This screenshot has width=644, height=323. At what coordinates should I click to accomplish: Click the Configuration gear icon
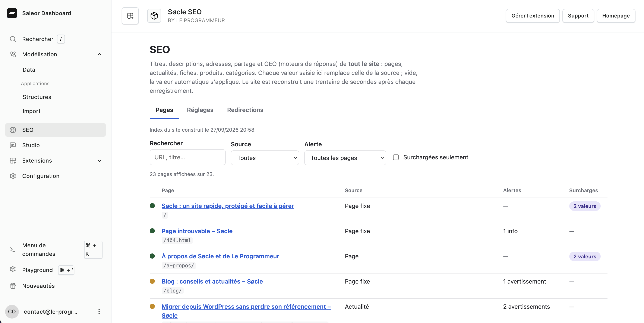tap(13, 176)
